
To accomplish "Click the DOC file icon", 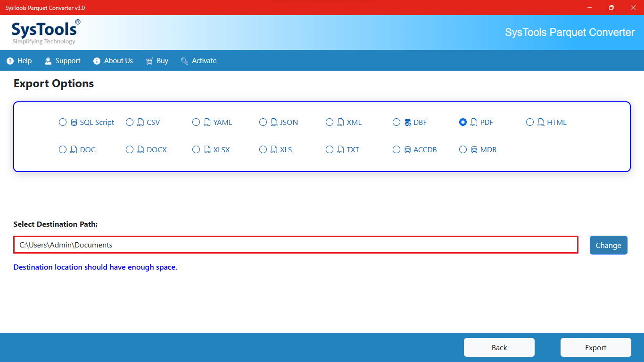I will tap(74, 150).
